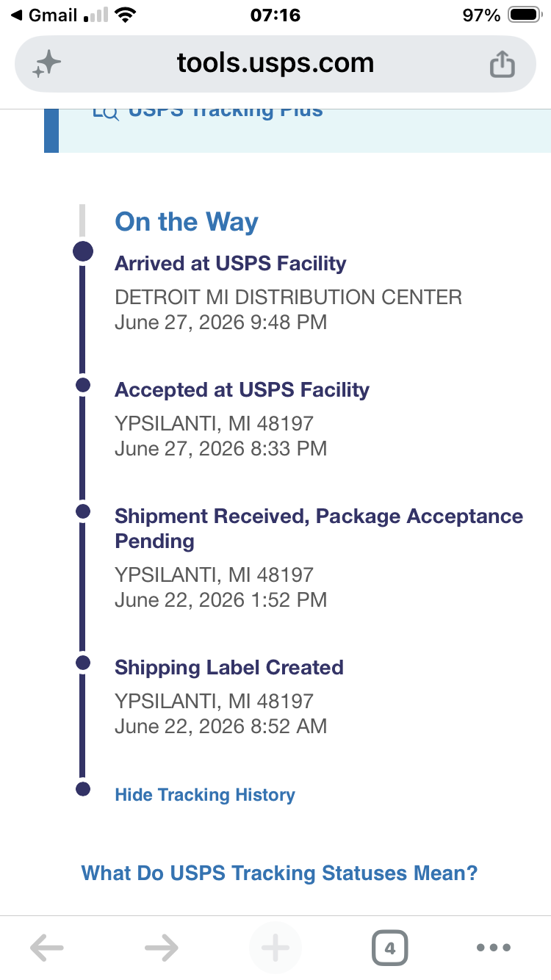Go back with the left arrow icon
This screenshot has width=551, height=980.
coord(47,948)
